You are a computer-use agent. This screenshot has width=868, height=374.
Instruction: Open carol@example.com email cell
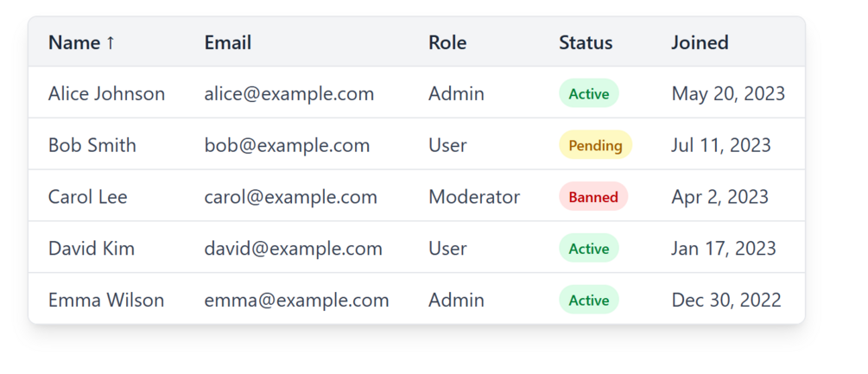coord(291,197)
